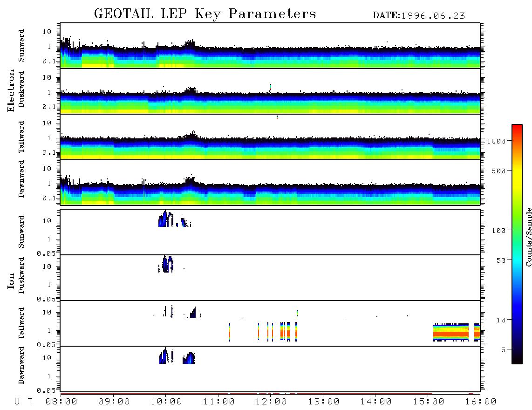Click the vertical Ion group label
The width and height of the screenshot is (532, 410).
click(11, 280)
